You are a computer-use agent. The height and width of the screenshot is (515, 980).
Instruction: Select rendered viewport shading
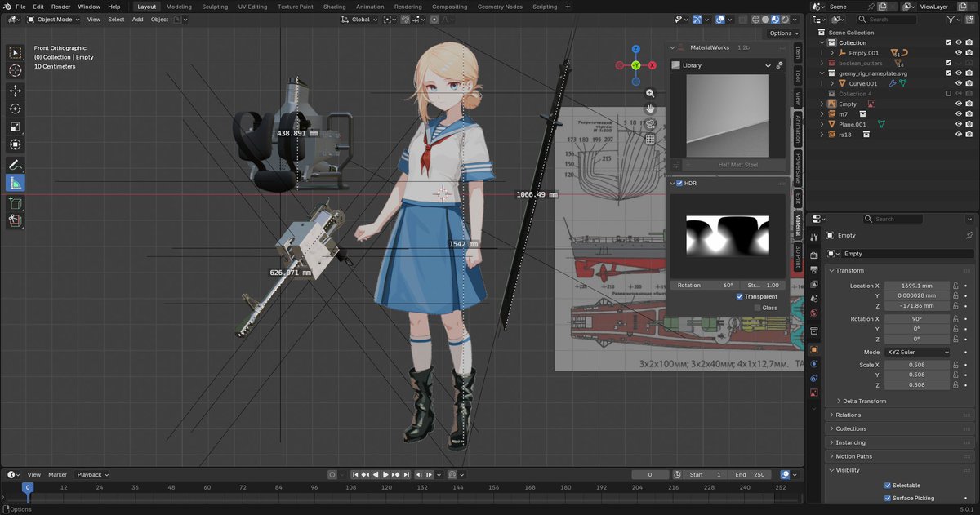click(x=785, y=19)
